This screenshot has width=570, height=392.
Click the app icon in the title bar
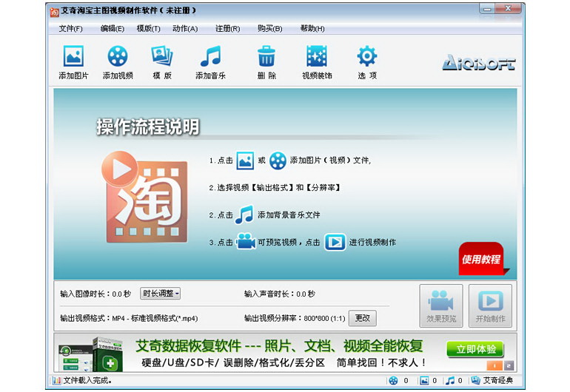(55, 12)
